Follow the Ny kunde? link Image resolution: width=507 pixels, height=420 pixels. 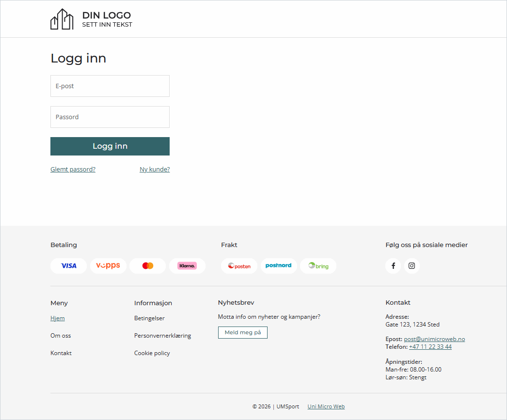[155, 170]
